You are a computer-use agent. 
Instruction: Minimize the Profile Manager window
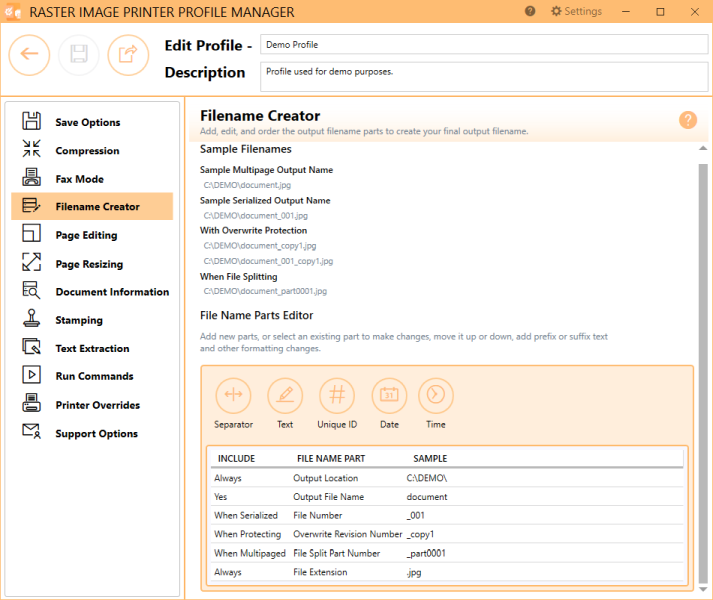tap(626, 11)
